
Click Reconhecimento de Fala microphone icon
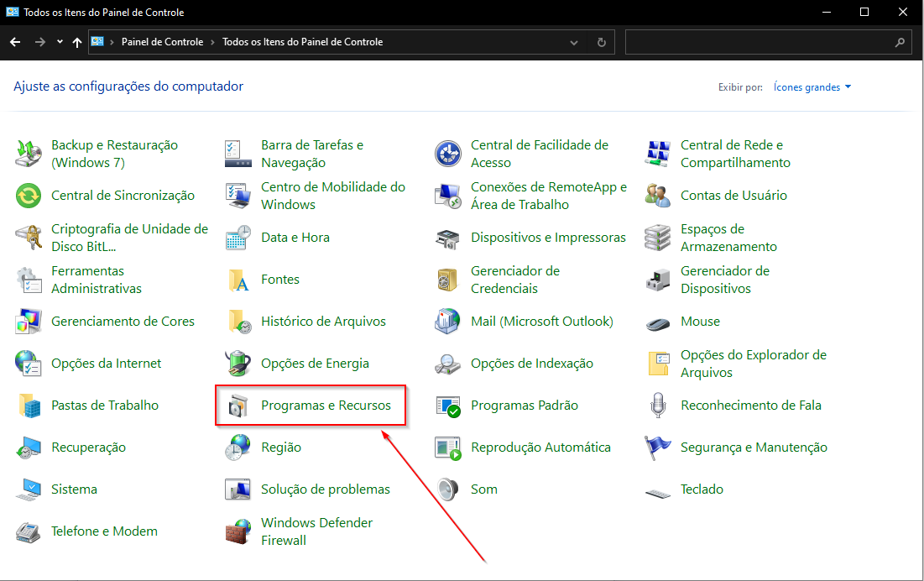pyautogui.click(x=658, y=406)
